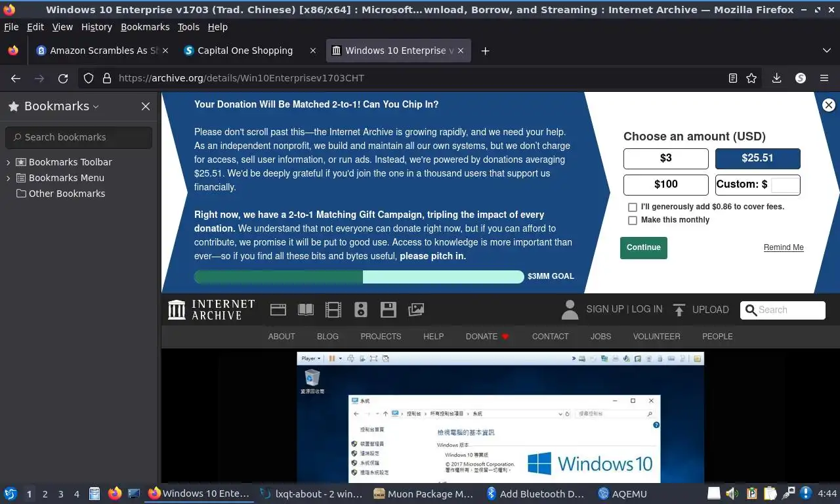Viewport: 840px width, 504px height.
Task: Open the Internet Archive texts book icon
Action: click(x=306, y=310)
